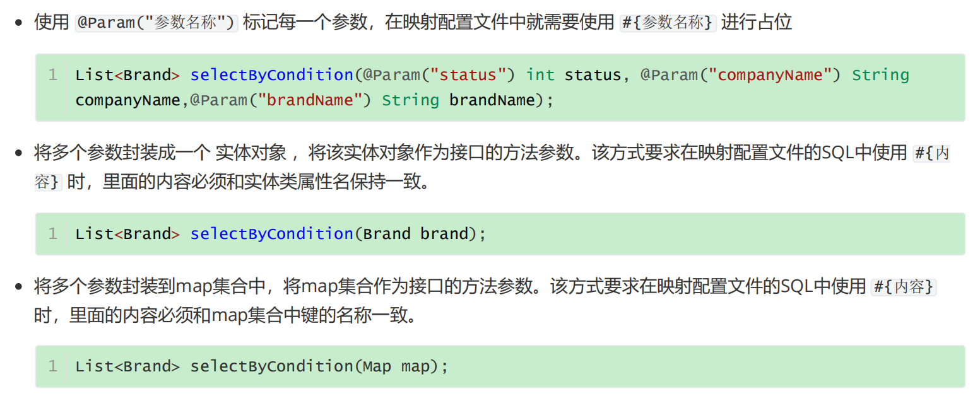This screenshot has height=396, width=980.
Task: Click selectByCondition(Brand brand) method name
Action: [x=271, y=234]
